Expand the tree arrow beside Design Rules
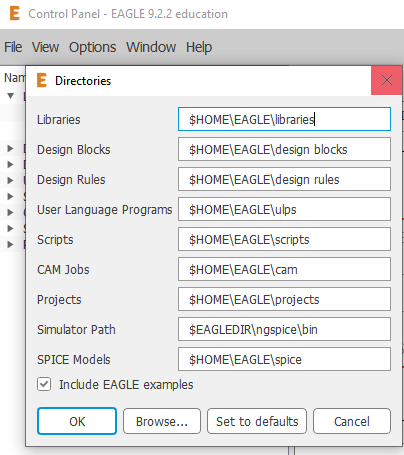The image size is (404, 455). [x=10, y=164]
